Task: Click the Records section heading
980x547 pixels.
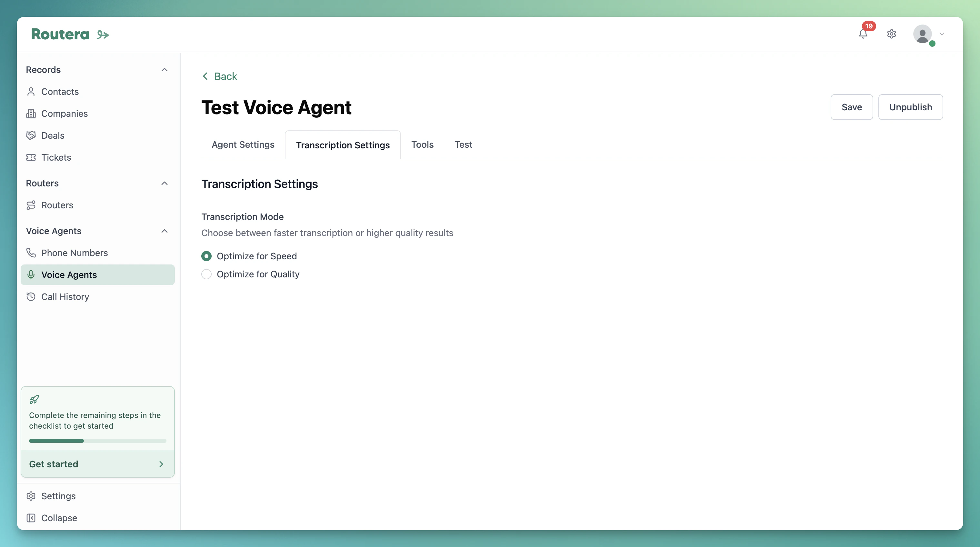Action: coord(43,70)
